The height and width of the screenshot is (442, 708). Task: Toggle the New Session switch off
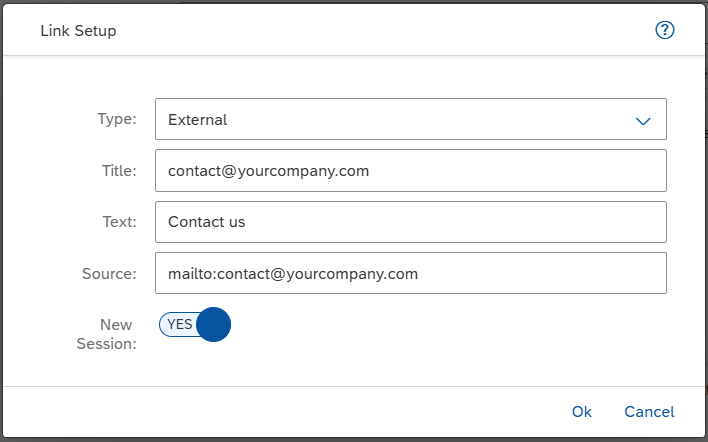195,324
